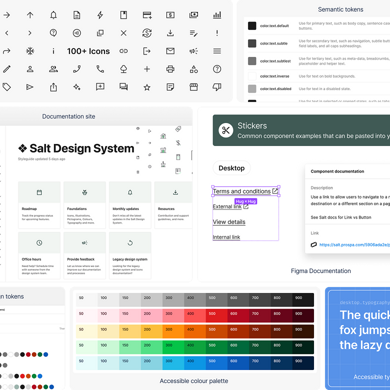Pick the orange 300 palette swatch
The width and height of the screenshot is (390, 390).
(x=173, y=331)
